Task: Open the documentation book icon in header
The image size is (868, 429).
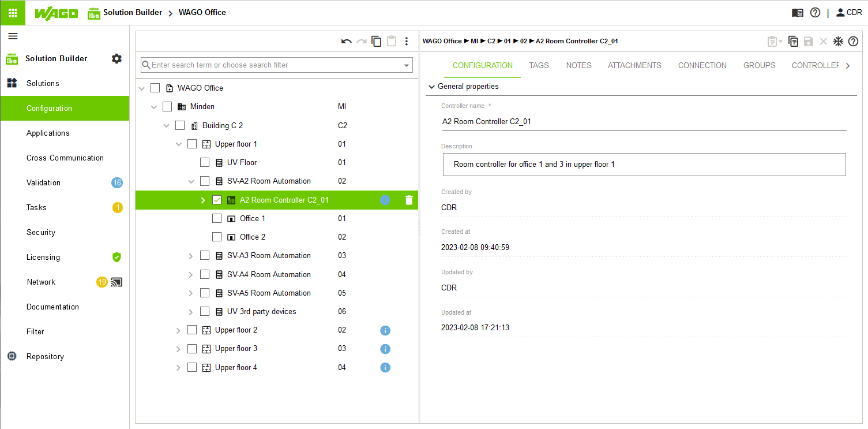Action: (798, 13)
